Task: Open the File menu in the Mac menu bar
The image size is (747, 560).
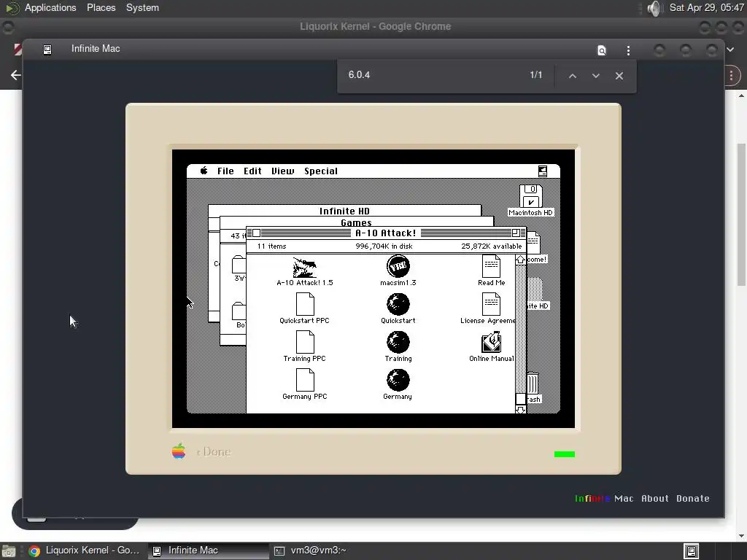Action: [225, 171]
